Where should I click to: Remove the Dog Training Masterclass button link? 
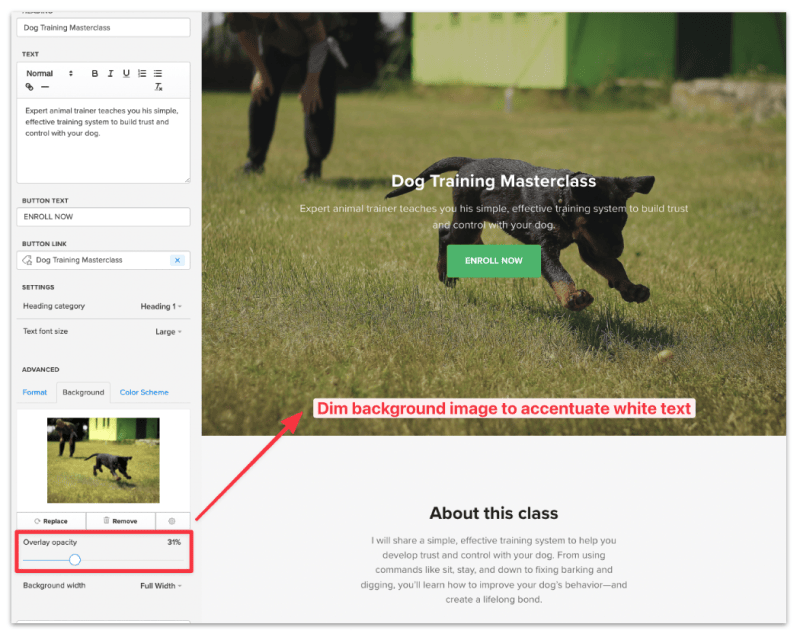pos(177,260)
